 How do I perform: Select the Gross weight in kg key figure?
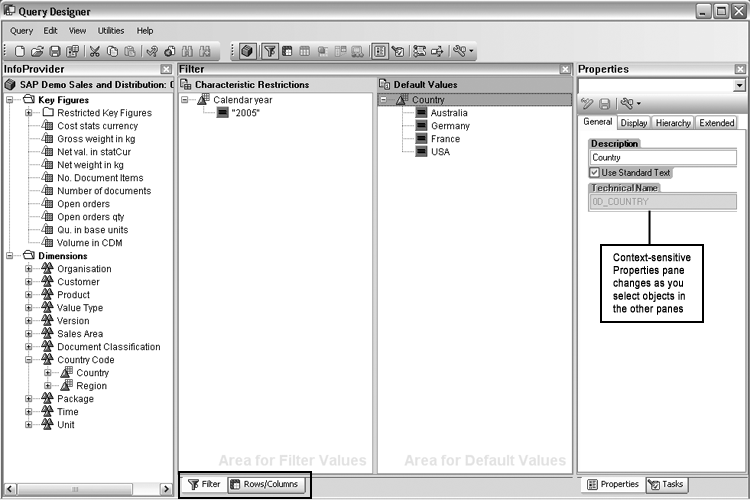pos(96,139)
